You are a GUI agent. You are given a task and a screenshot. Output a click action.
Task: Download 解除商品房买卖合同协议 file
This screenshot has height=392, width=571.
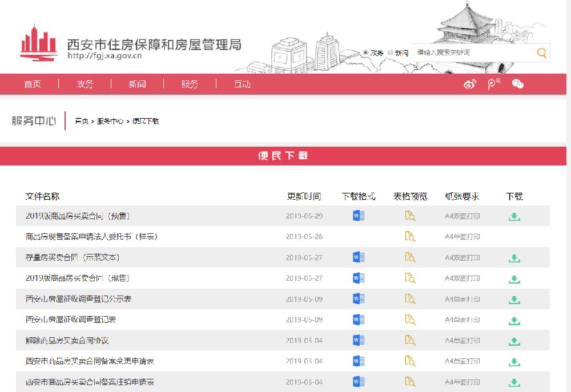[x=514, y=341]
